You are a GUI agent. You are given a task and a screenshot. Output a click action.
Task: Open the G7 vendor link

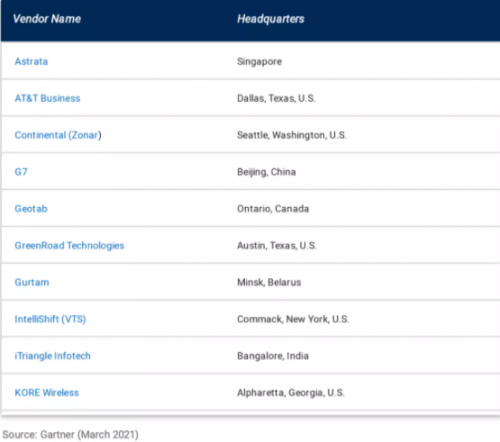[x=21, y=172]
